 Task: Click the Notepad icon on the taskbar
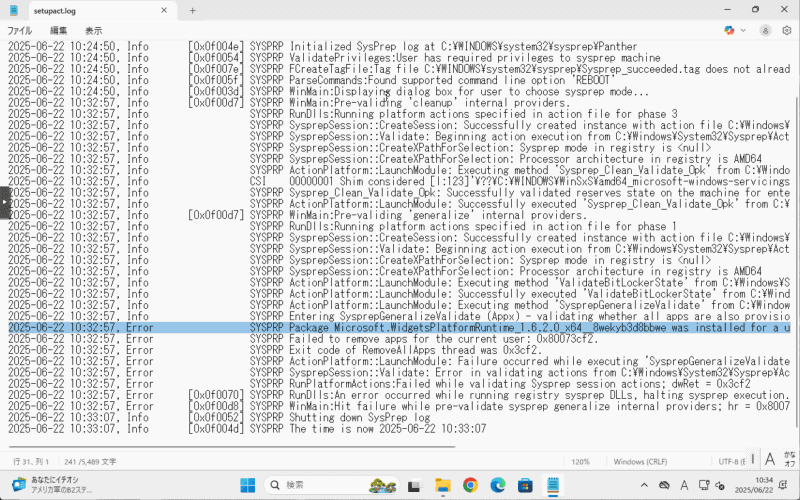click(x=553, y=485)
